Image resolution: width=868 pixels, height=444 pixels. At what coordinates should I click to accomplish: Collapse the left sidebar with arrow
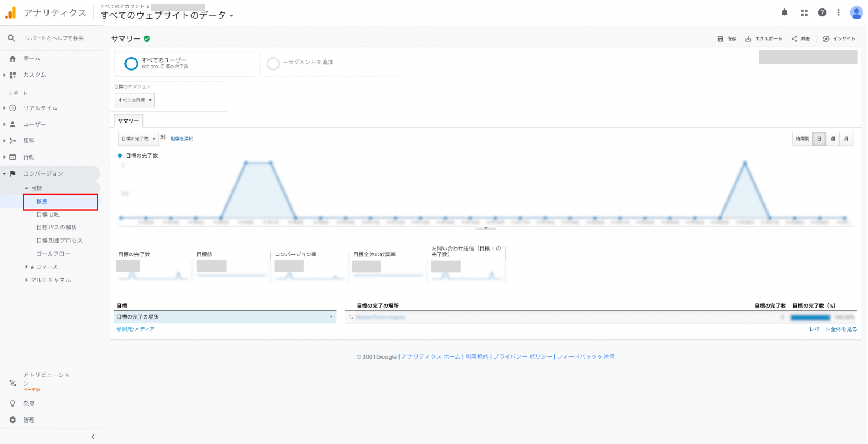pyautogui.click(x=93, y=437)
